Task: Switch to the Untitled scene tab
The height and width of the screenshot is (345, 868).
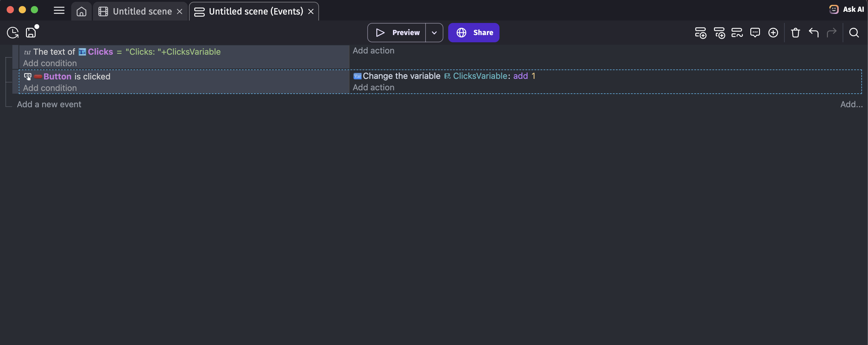Action: (x=142, y=12)
